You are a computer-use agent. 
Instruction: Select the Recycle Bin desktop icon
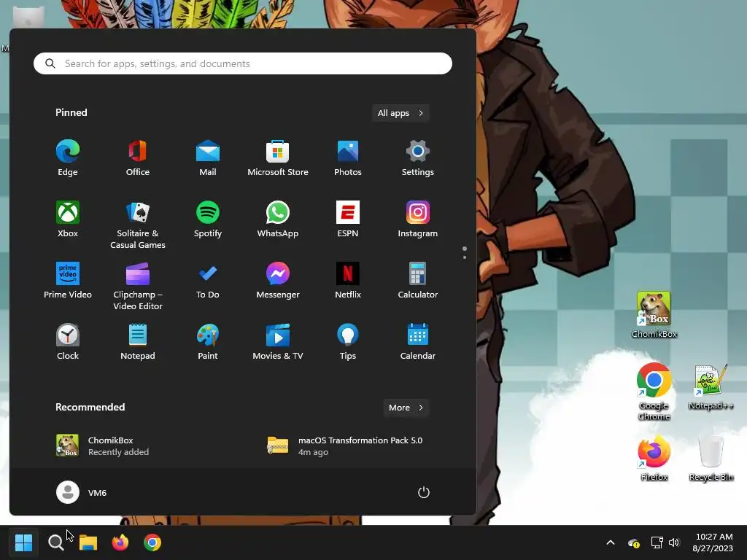click(711, 459)
